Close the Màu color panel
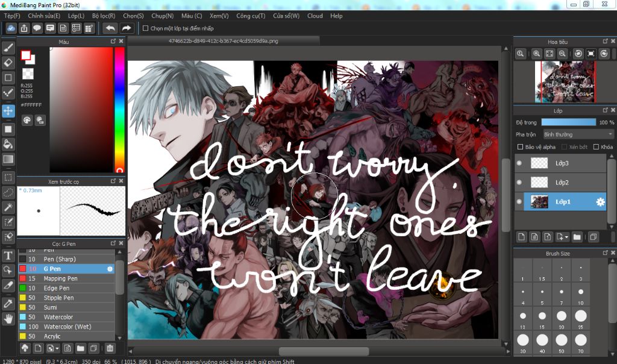 point(121,42)
